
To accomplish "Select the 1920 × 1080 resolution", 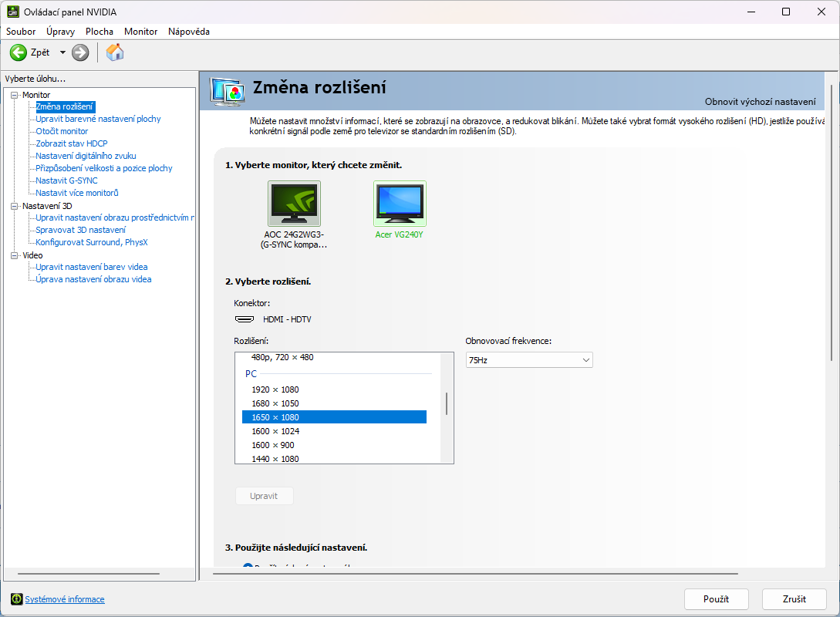I will (275, 389).
